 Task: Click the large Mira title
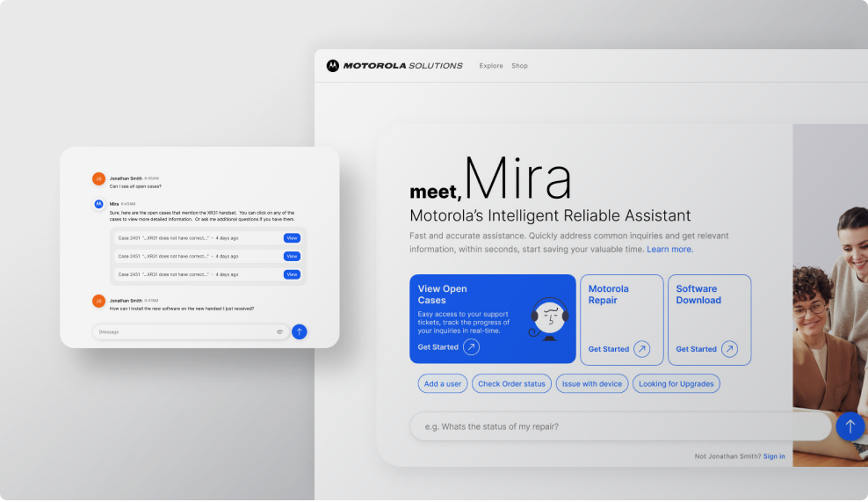coord(517,178)
